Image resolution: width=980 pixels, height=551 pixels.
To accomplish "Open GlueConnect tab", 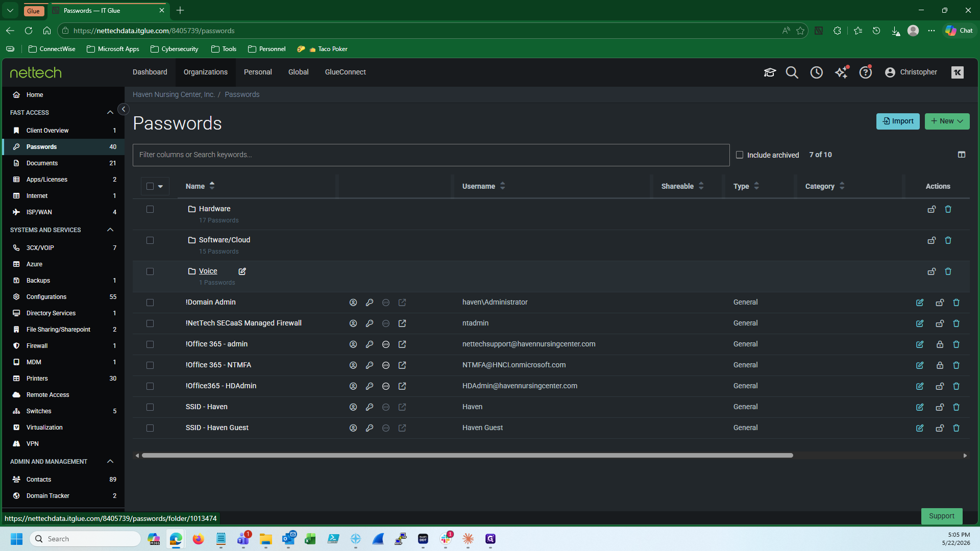I will point(346,72).
